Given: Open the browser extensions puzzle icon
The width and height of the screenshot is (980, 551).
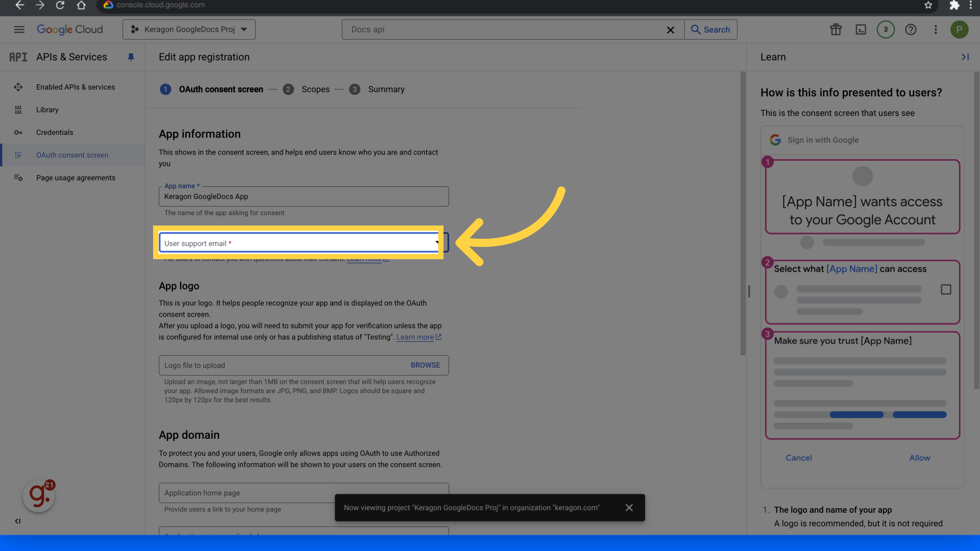Looking at the screenshot, I should point(954,5).
